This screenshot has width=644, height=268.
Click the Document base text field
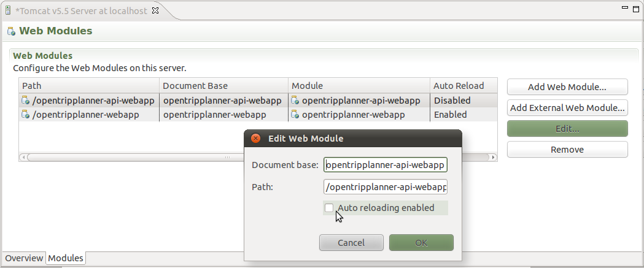386,165
